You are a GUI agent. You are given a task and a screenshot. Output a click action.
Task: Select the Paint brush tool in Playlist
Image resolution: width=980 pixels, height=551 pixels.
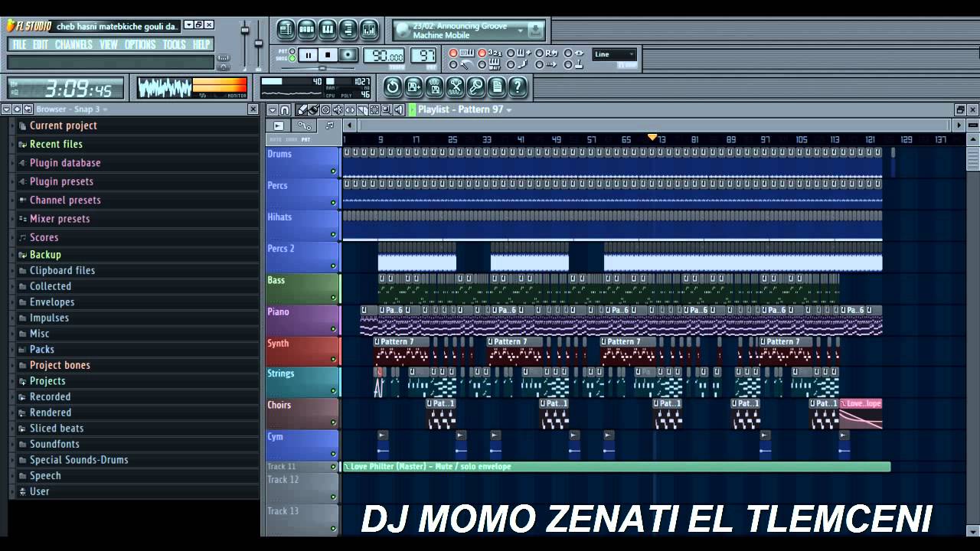point(313,110)
